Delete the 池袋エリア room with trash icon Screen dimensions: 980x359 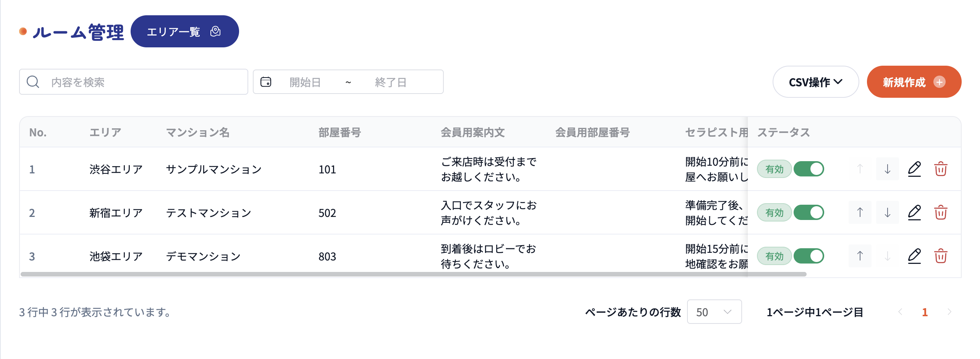click(941, 256)
